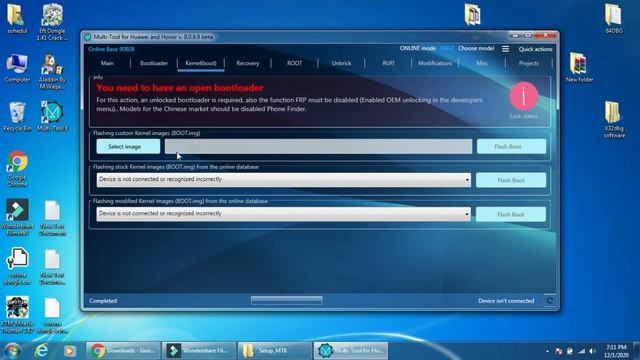Viewport: 640px width, 360px height.
Task: Switch to Wondershare Filmora taskbar window
Action: pos(199,351)
